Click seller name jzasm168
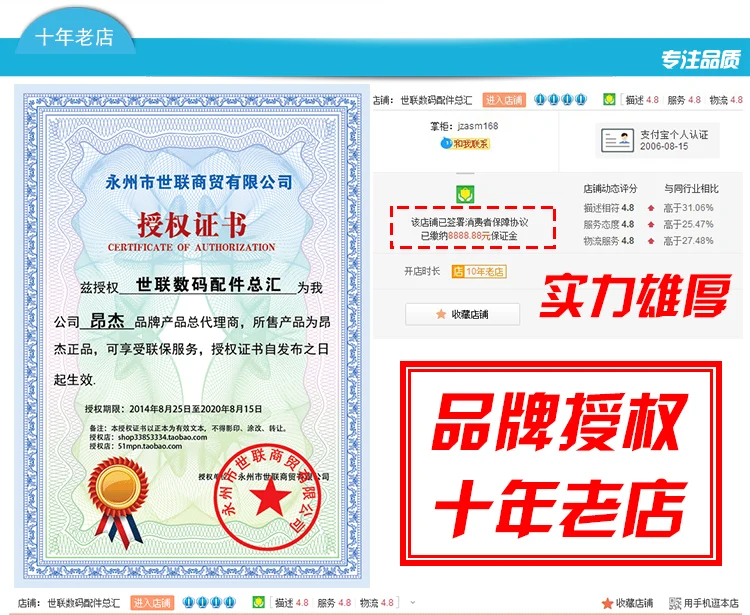Image resolution: width=750 pixels, height=615 pixels. (478, 126)
